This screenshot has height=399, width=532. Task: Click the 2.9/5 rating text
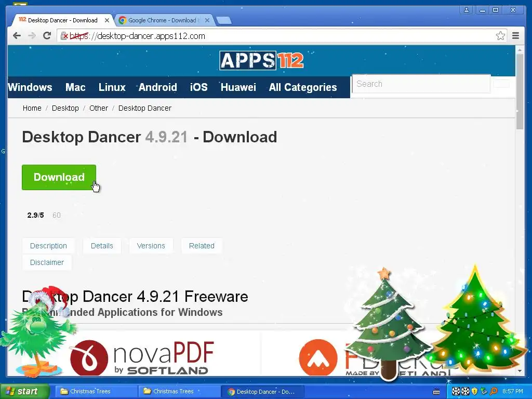(36, 215)
